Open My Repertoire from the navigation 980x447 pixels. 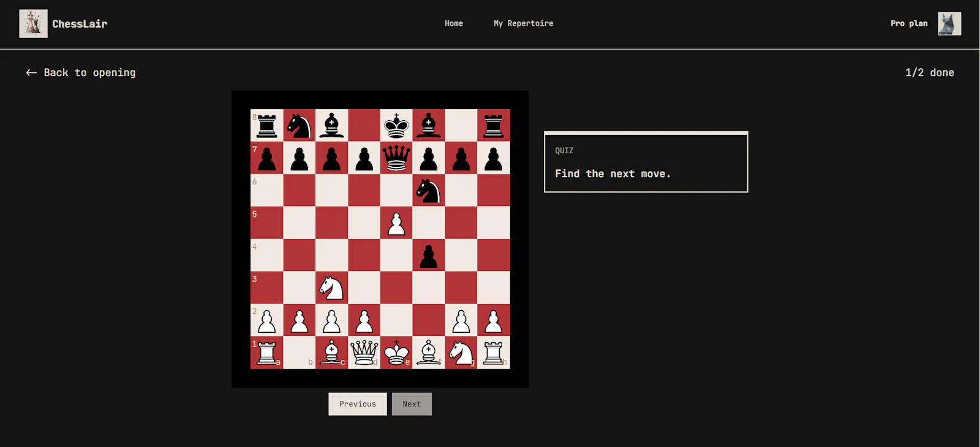pyautogui.click(x=523, y=23)
